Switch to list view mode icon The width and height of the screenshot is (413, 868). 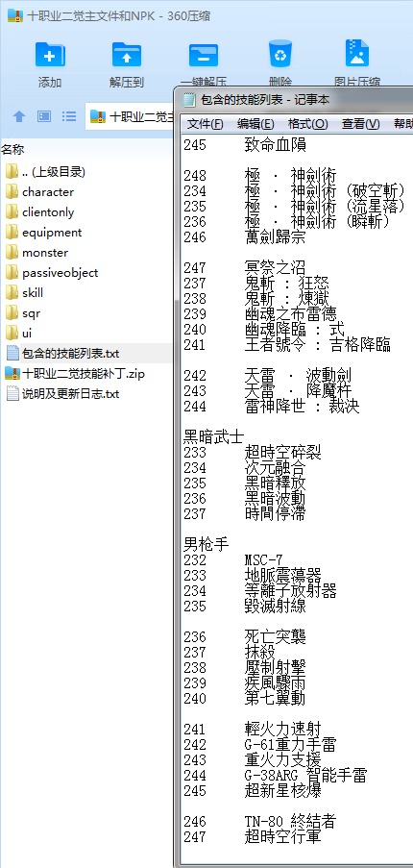[x=69, y=116]
